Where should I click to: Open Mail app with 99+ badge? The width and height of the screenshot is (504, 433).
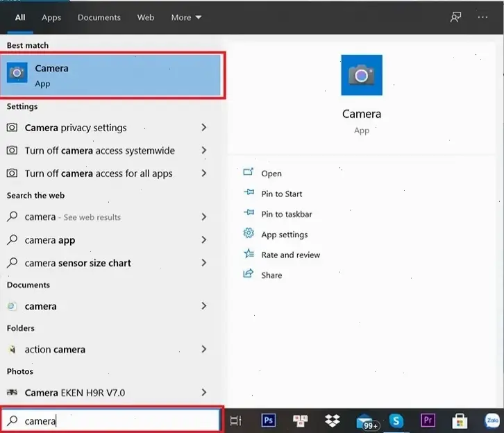(x=366, y=421)
